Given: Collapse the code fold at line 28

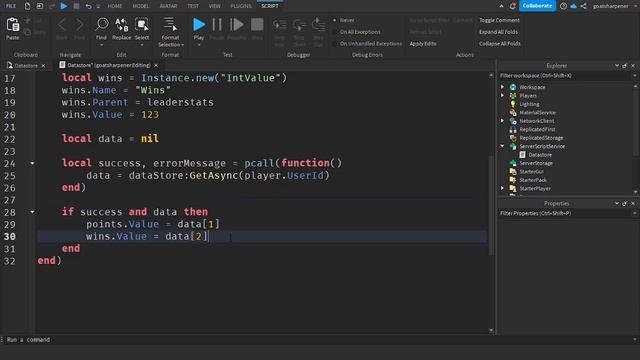Looking at the screenshot, I should tap(32, 212).
